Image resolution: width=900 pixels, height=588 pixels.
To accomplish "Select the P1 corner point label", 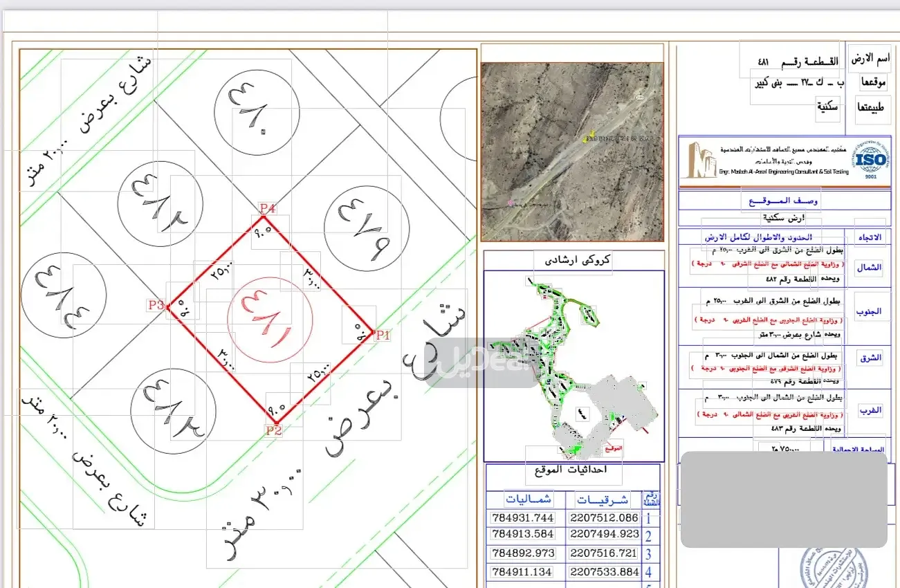I will [383, 335].
